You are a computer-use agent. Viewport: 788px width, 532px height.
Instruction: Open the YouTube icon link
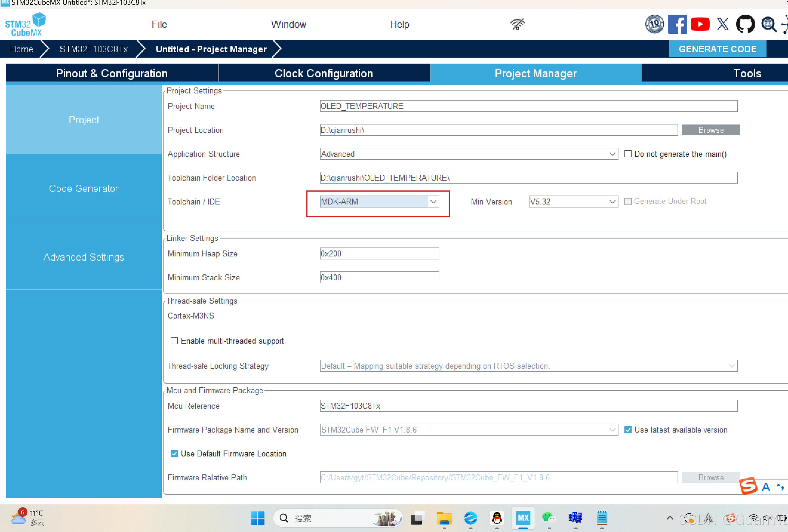pyautogui.click(x=700, y=24)
